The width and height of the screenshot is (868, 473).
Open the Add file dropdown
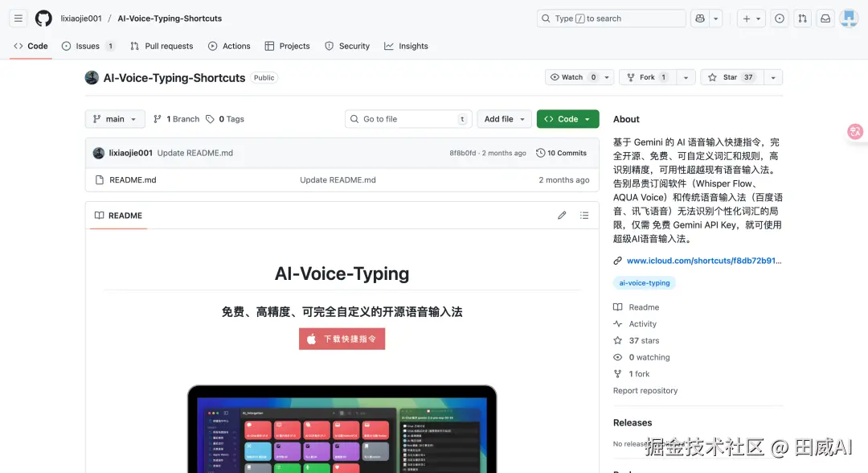(504, 119)
